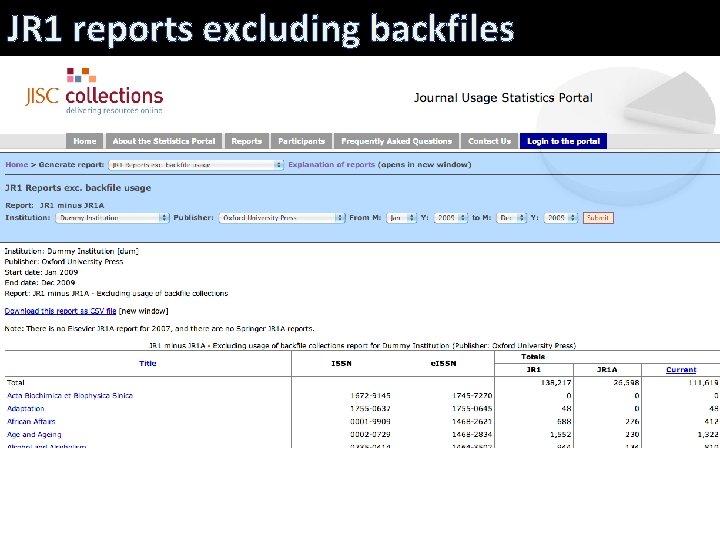Open the Participants tab
Screen dimensions: 720x540
click(x=301, y=141)
